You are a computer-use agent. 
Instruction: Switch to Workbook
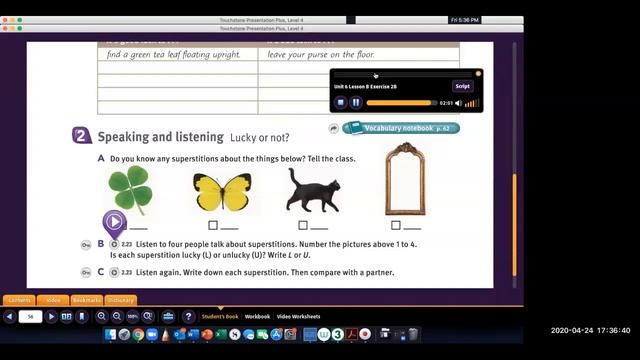click(x=258, y=316)
